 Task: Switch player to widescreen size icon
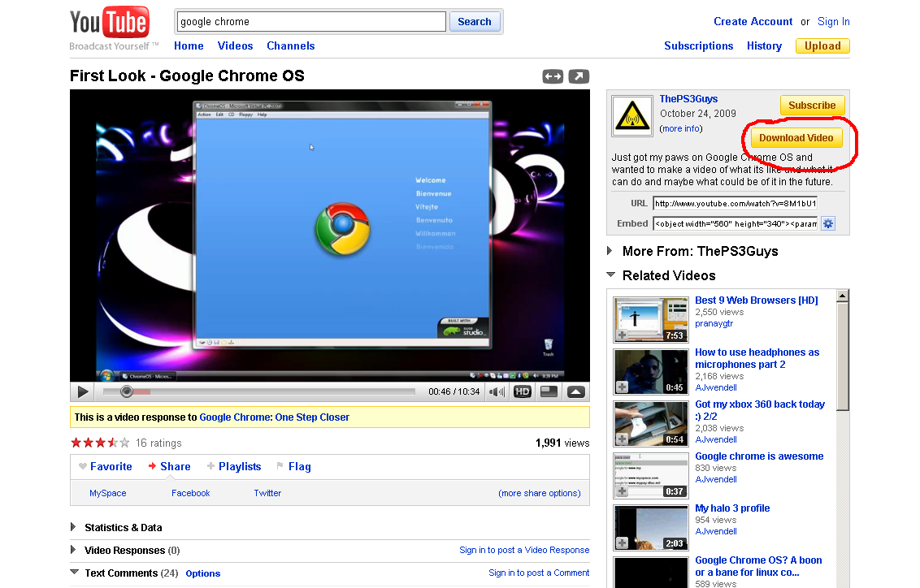[x=549, y=391]
